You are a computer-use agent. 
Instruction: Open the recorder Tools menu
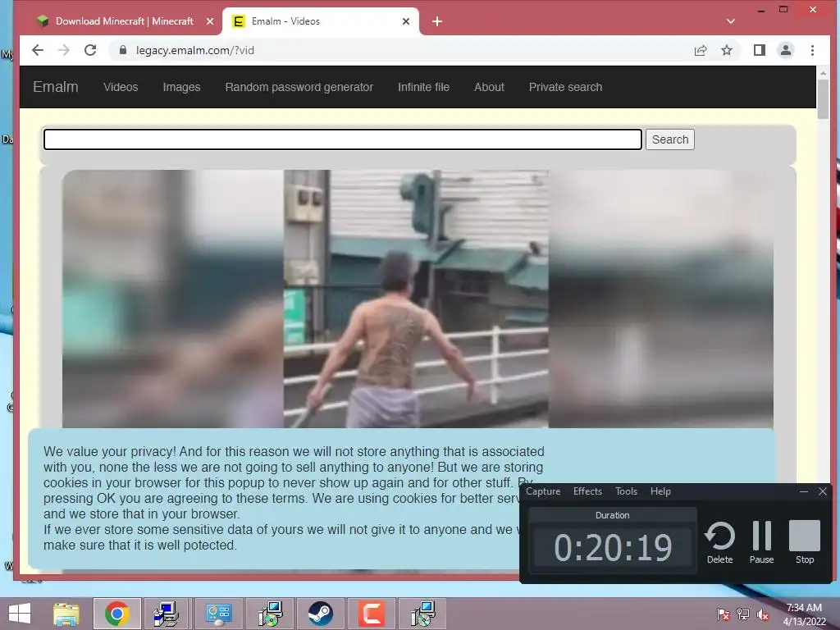tap(626, 491)
